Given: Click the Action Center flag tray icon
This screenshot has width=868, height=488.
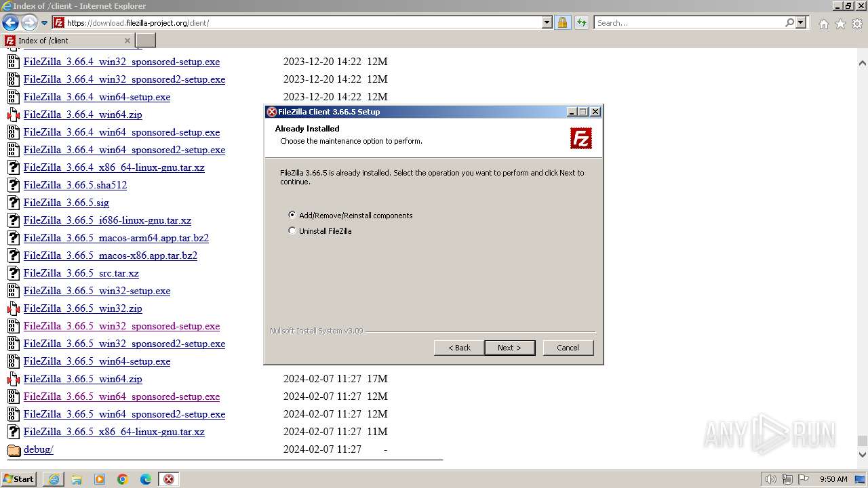Looking at the screenshot, I should tap(804, 479).
